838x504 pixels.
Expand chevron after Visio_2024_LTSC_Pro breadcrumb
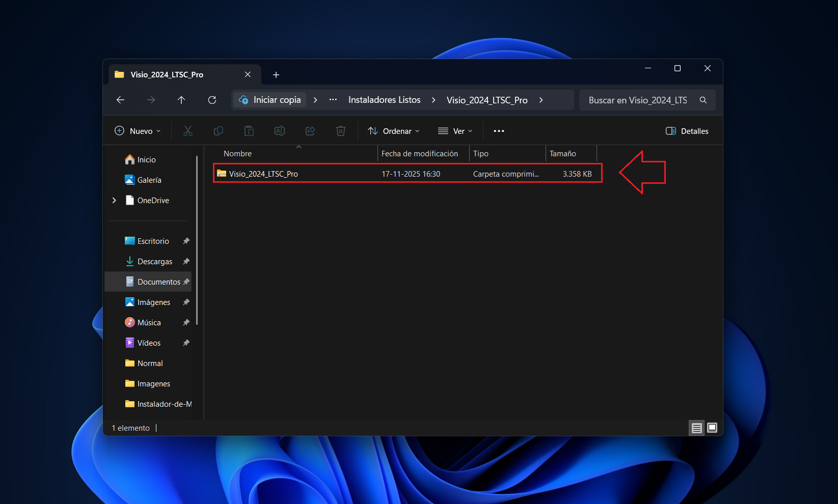[541, 100]
